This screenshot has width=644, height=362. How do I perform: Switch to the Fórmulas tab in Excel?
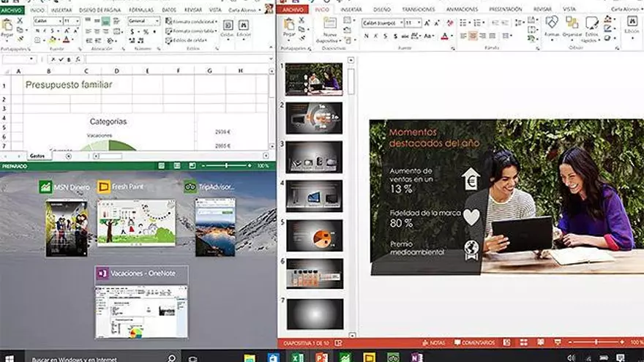[141, 10]
